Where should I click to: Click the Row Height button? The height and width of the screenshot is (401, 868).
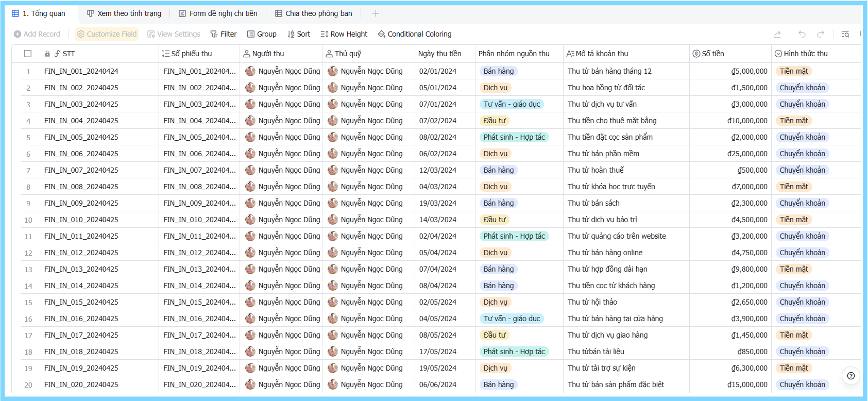coord(344,34)
